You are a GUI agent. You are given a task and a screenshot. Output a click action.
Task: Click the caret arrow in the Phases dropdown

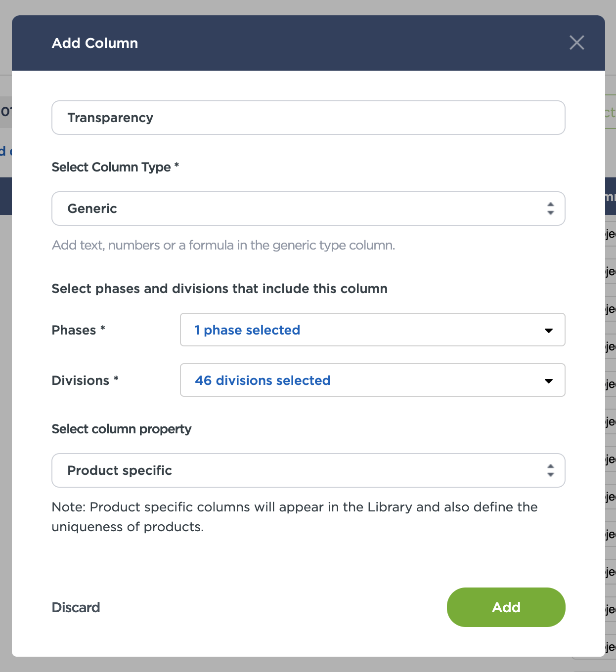pyautogui.click(x=548, y=331)
